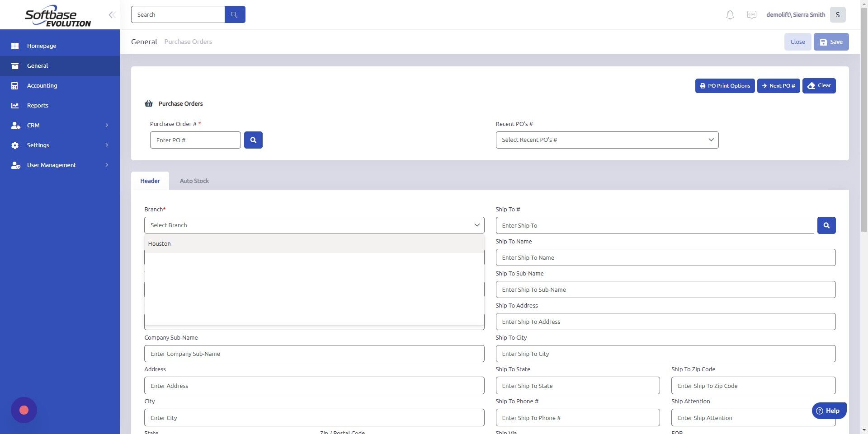Click the CRM person icon

[x=15, y=126]
